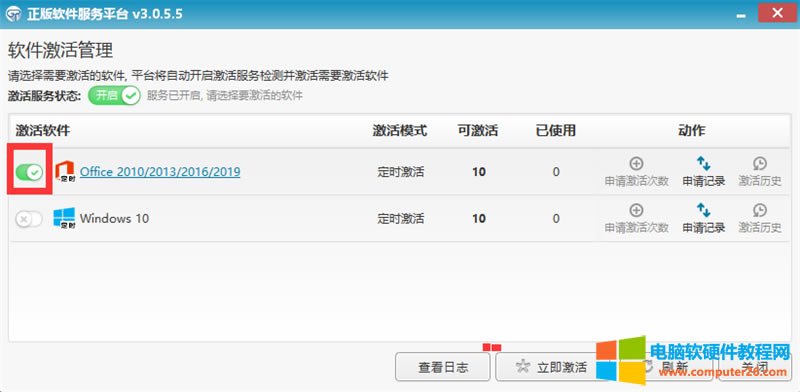Minimize the window from title bar
800x392 pixels.
(x=741, y=14)
